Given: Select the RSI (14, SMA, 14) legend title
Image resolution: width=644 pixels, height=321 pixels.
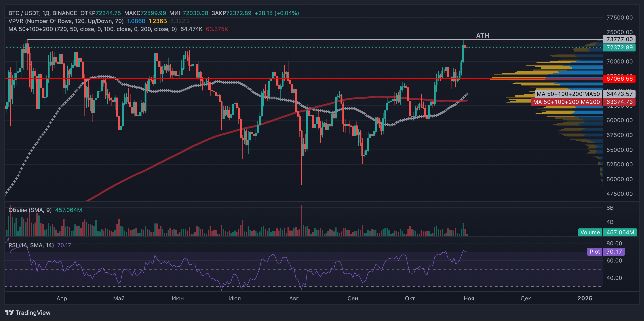Looking at the screenshot, I should (31, 245).
